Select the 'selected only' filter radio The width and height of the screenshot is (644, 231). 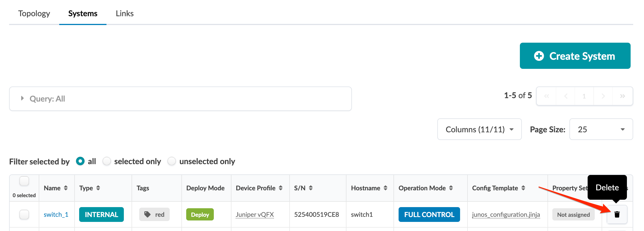tap(107, 161)
